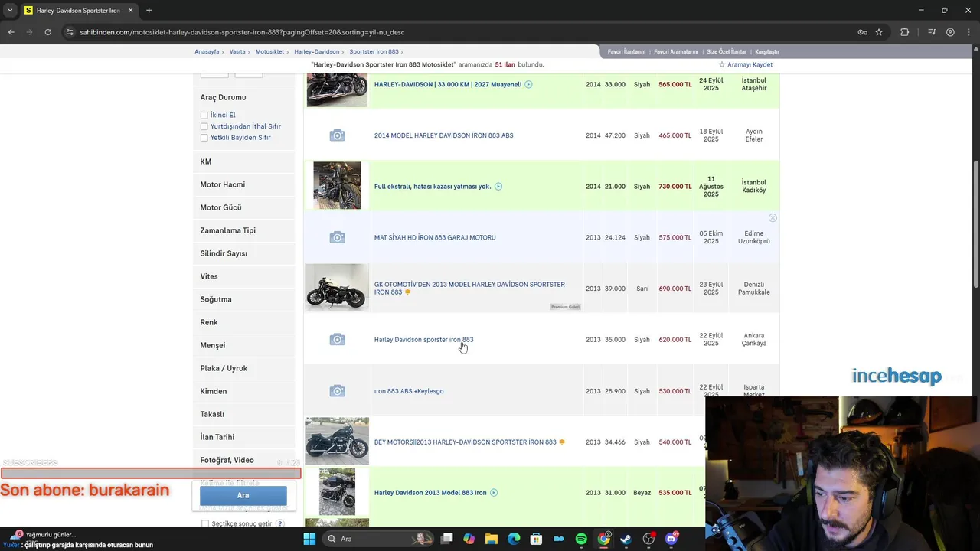The height and width of the screenshot is (551, 980).
Task: Click Aramayı Kaydet link
Action: [x=750, y=65]
